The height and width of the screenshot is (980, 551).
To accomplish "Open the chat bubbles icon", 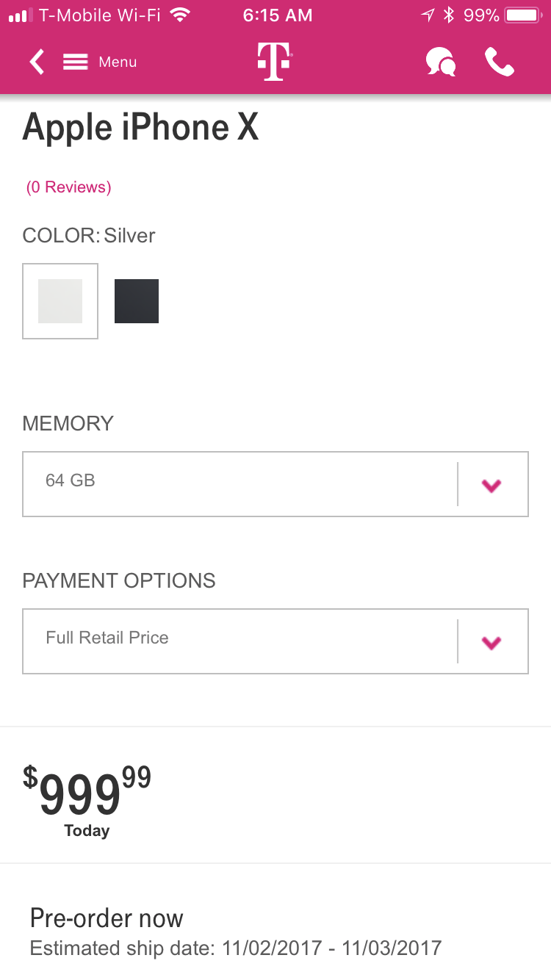I will click(x=441, y=62).
